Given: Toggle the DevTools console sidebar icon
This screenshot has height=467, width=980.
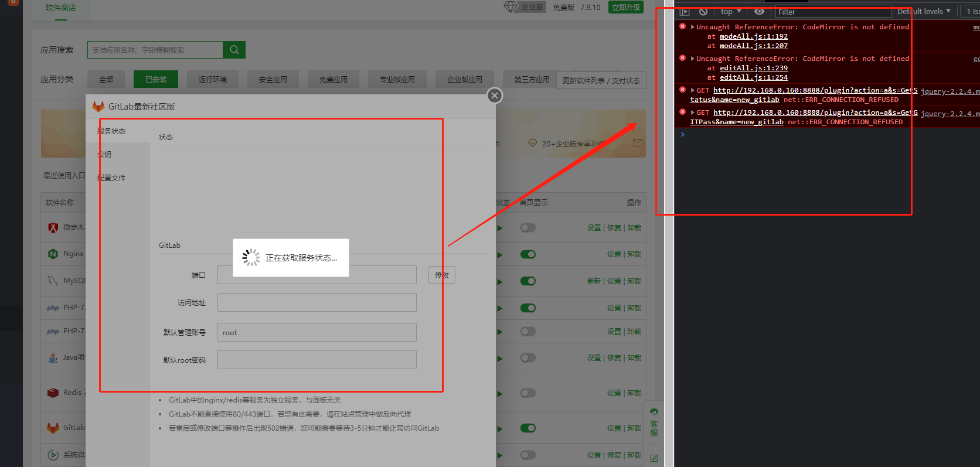Looking at the screenshot, I should [x=684, y=11].
